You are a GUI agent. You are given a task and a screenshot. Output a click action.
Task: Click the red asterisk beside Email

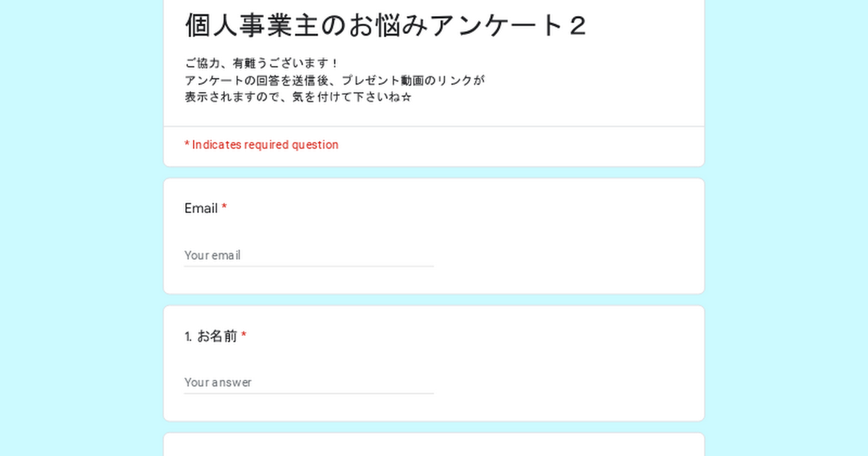point(224,208)
